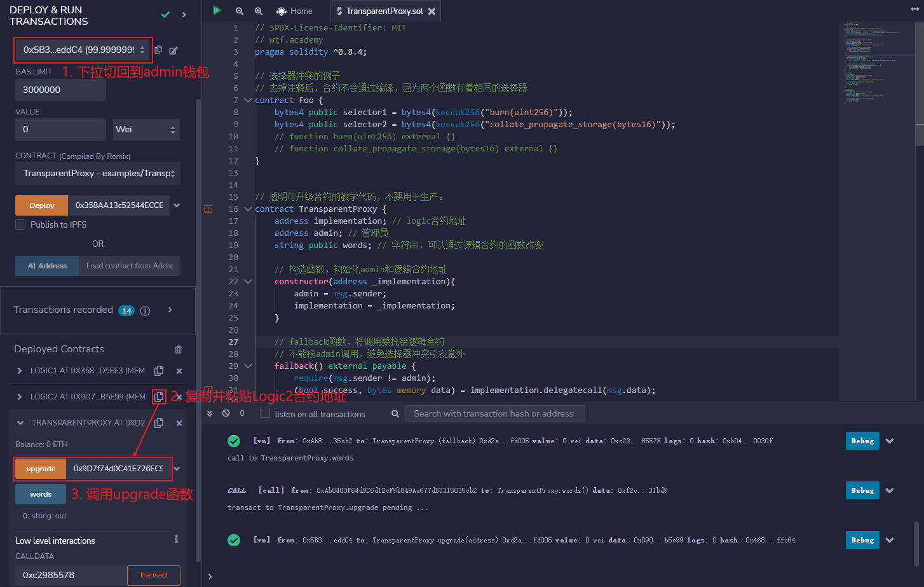Click the value amount input
The height and width of the screenshot is (587, 924).
point(60,129)
